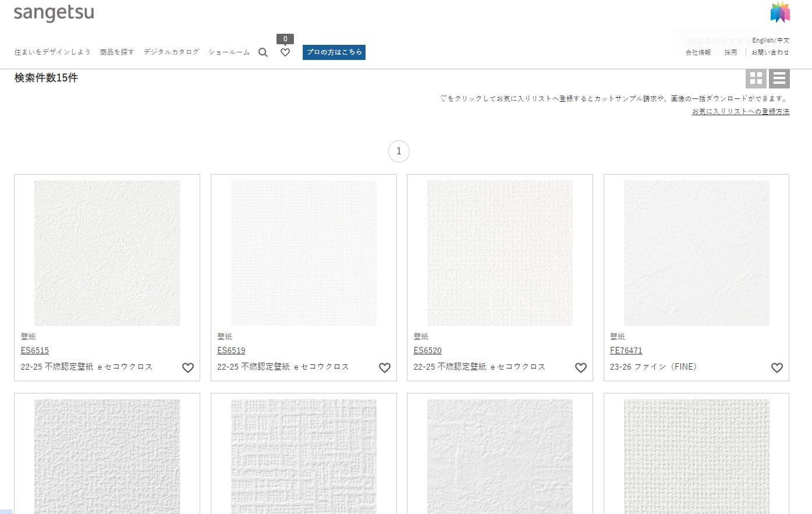
Task: Click the search magnifier icon
Action: [x=263, y=52]
